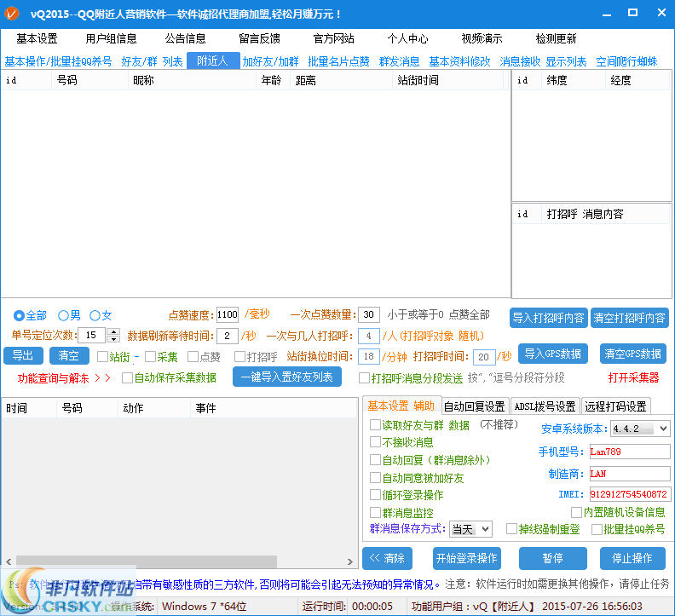Image resolution: width=675 pixels, height=616 pixels.
Task: Open the 视频演示 menu
Action: click(482, 38)
